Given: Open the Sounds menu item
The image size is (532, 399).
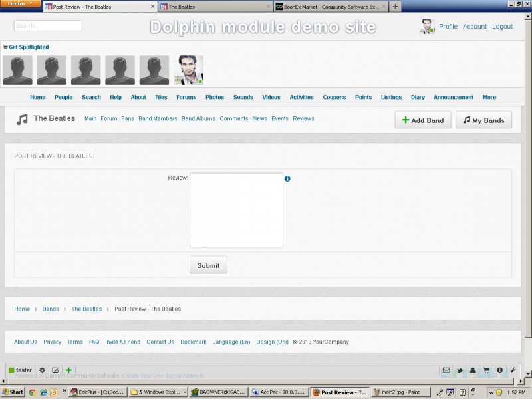Looking at the screenshot, I should coord(243,97).
